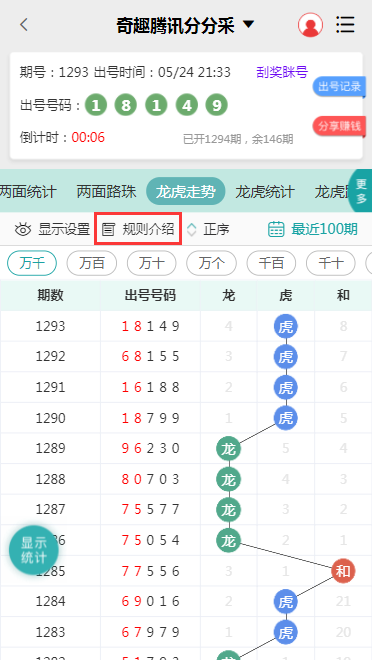372x660 pixels.
Task: Click the 龙 marker in the 75054 row
Action: click(x=229, y=540)
